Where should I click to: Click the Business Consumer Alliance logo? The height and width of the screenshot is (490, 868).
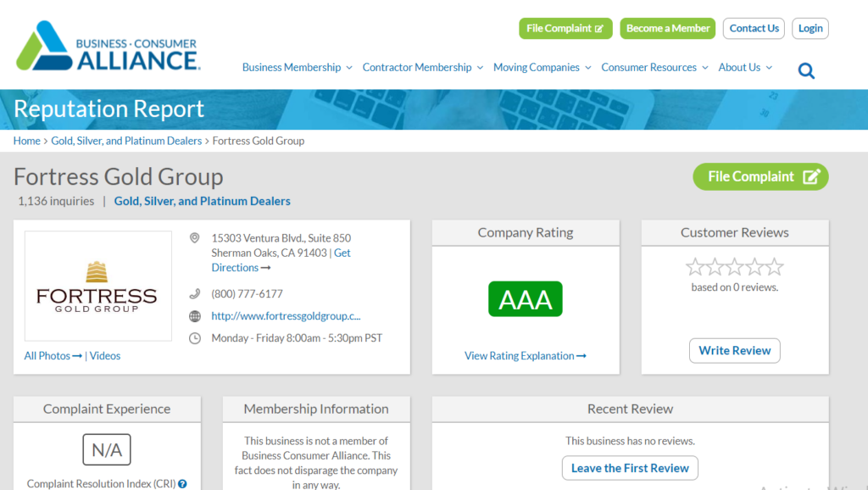108,46
